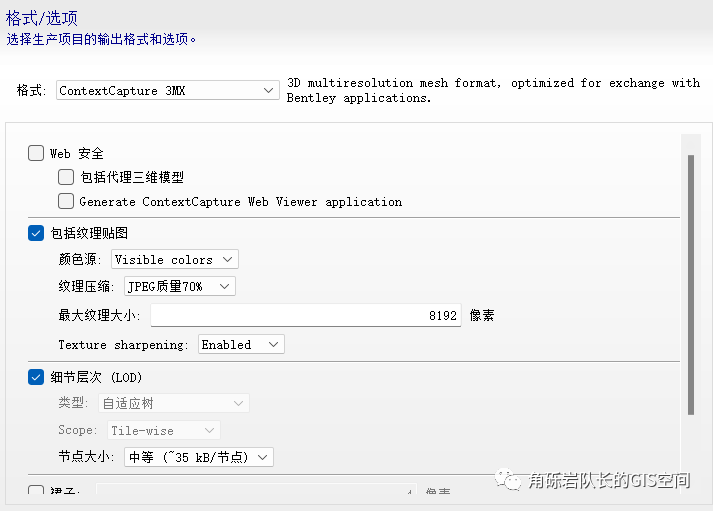The image size is (713, 511).
Task: Click the 3D multiresolution mesh format description
Action: 493,90
